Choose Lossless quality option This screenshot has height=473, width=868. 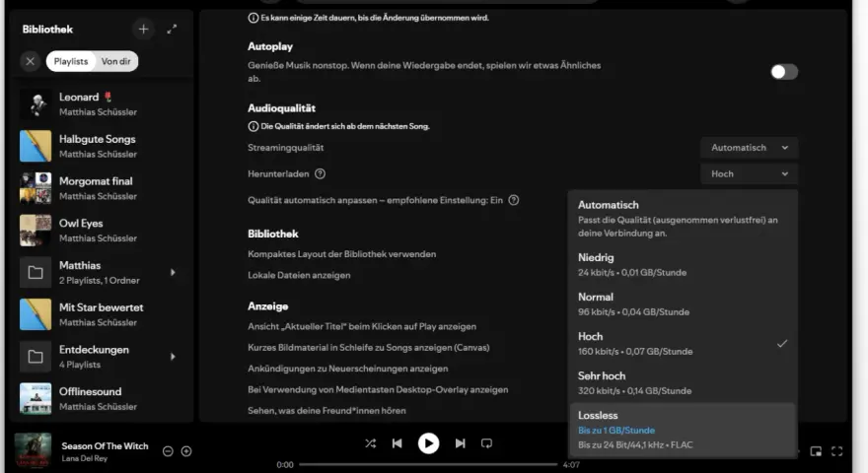684,430
